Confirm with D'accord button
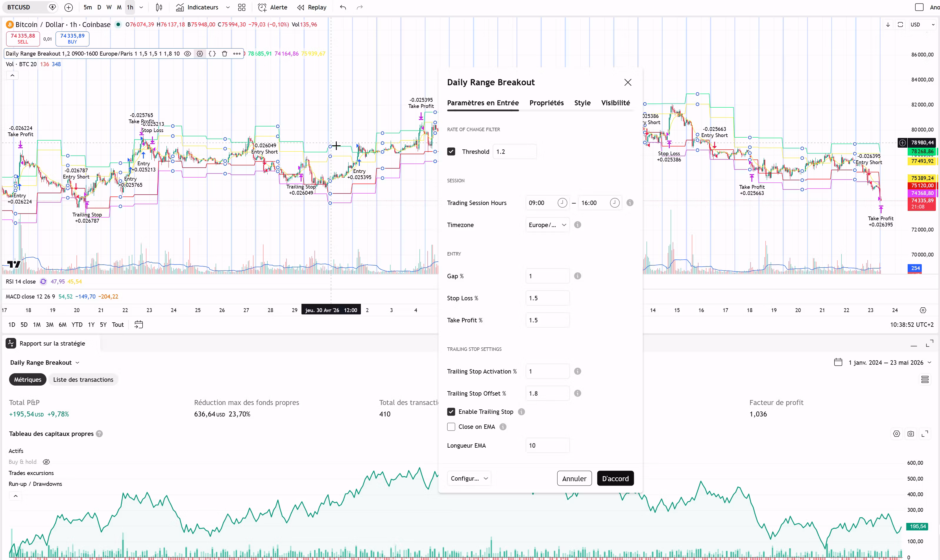940x560 pixels. click(x=615, y=479)
